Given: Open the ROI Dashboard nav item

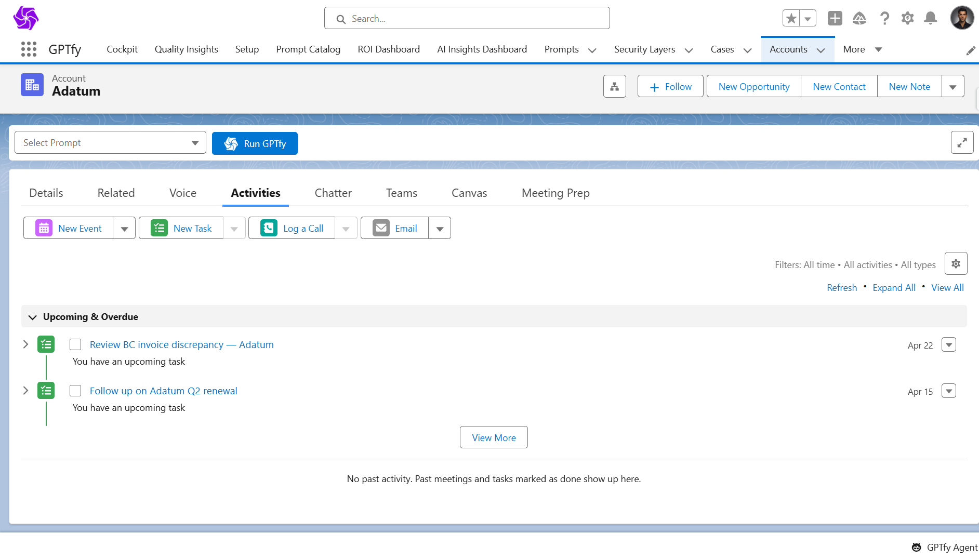Looking at the screenshot, I should tap(389, 49).
